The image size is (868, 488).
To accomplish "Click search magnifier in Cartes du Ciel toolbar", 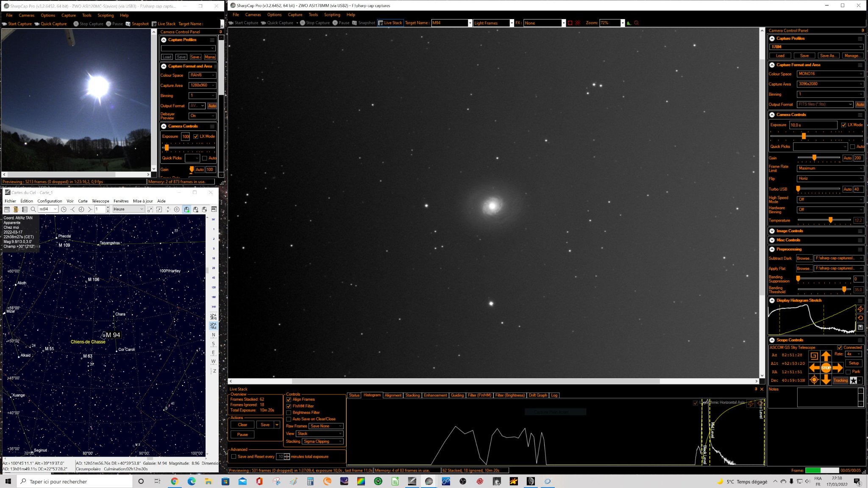I will (x=33, y=209).
